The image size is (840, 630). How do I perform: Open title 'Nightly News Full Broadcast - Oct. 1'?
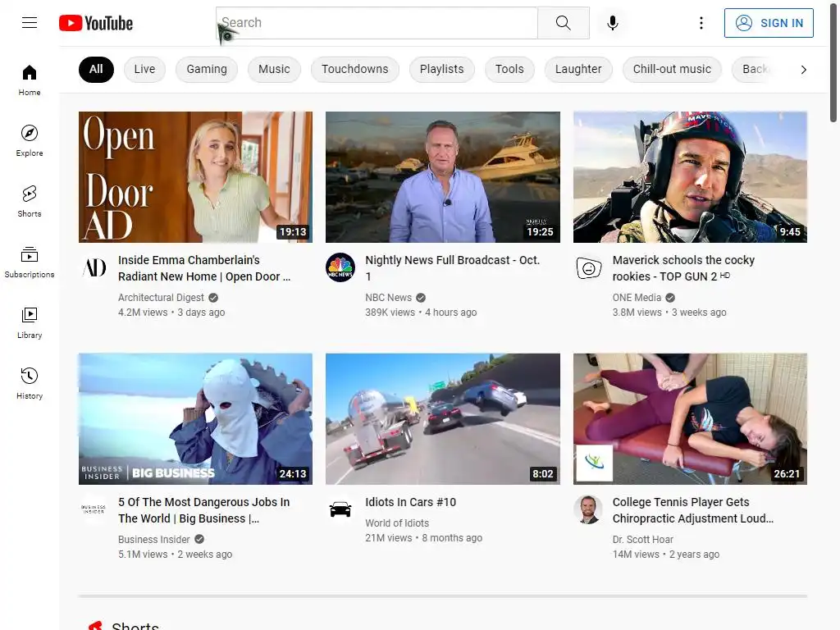(x=453, y=268)
